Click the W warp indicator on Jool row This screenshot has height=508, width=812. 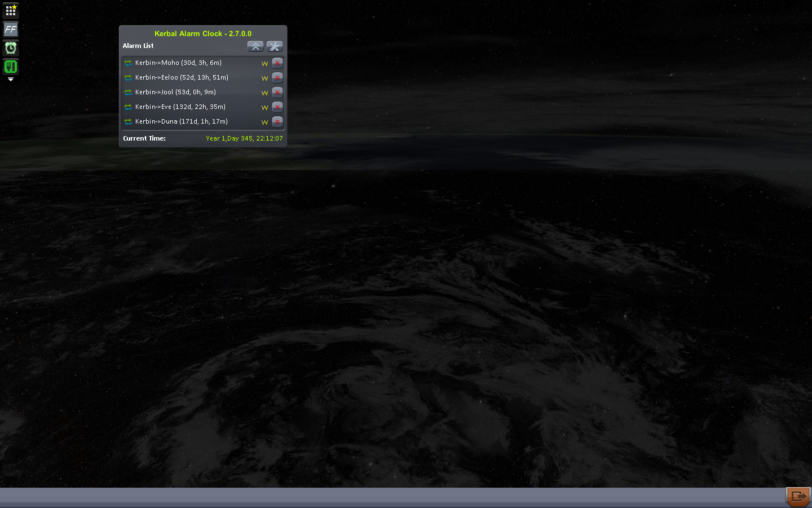click(x=264, y=93)
